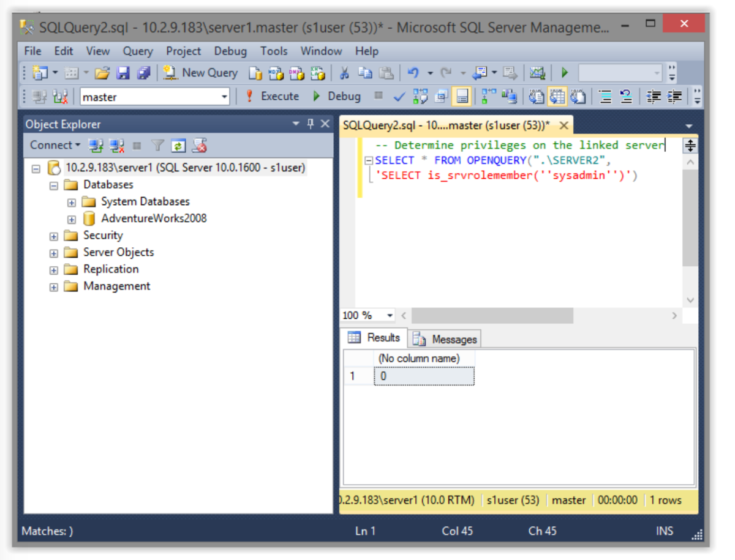Toggle Include Client Statistics
This screenshot has width=735, height=560.
click(508, 97)
